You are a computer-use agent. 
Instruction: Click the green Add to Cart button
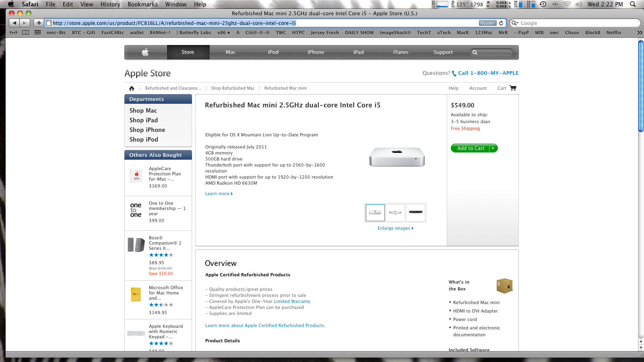(x=470, y=148)
